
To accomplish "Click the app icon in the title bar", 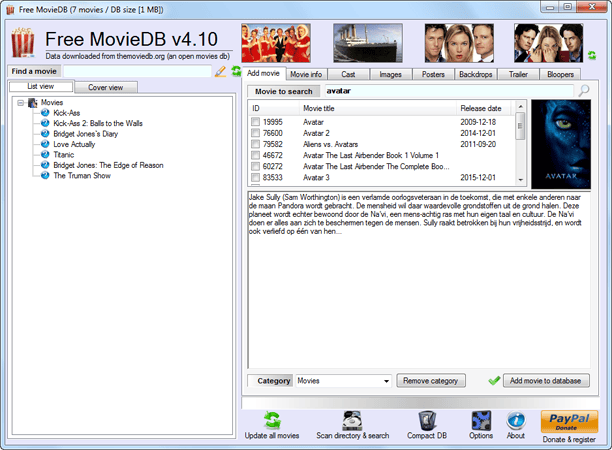I will click(10, 10).
